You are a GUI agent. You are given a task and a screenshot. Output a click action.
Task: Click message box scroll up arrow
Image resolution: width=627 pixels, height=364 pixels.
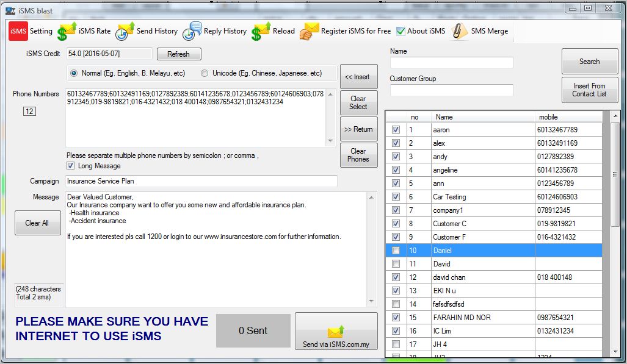371,198
